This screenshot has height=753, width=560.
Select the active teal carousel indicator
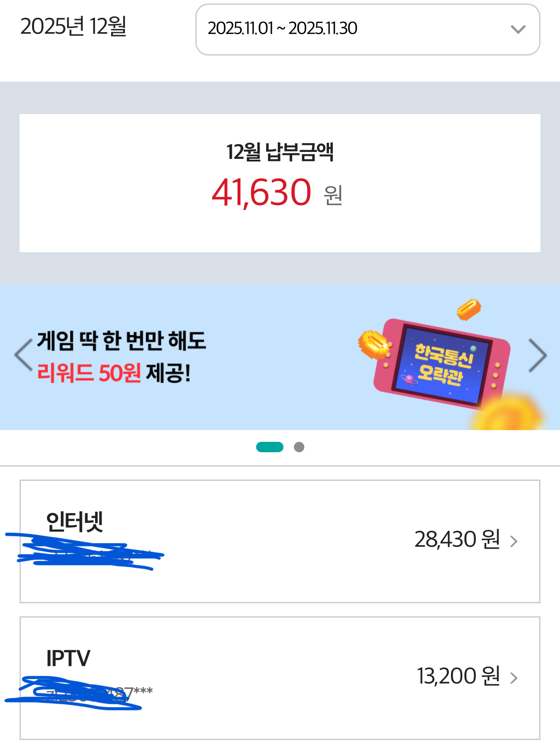(270, 447)
